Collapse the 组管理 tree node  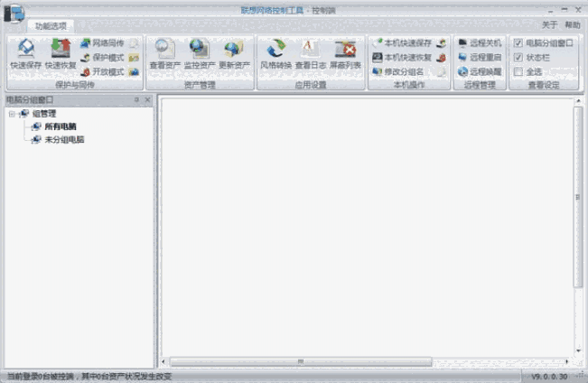(12, 114)
